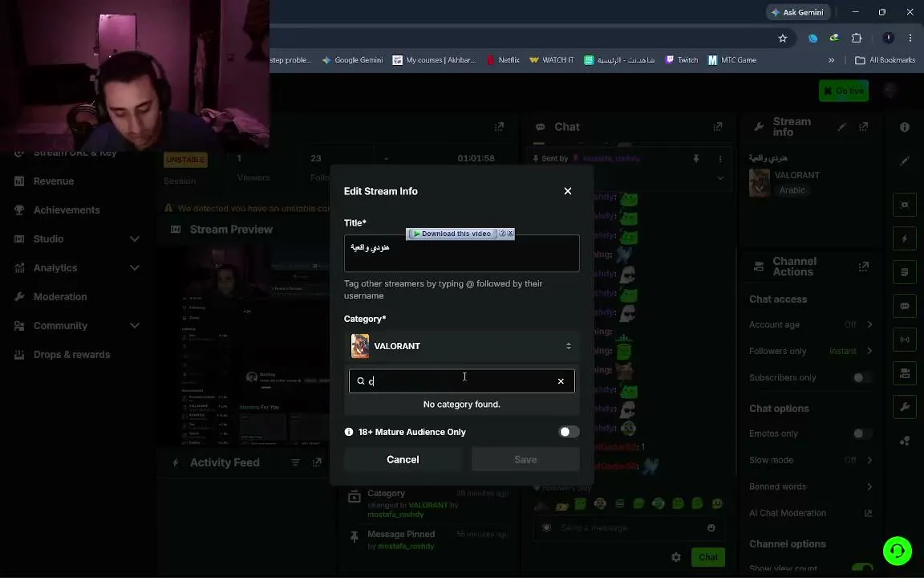The height and width of the screenshot is (578, 924).
Task: Click the Ask Gemini button
Action: tap(798, 12)
